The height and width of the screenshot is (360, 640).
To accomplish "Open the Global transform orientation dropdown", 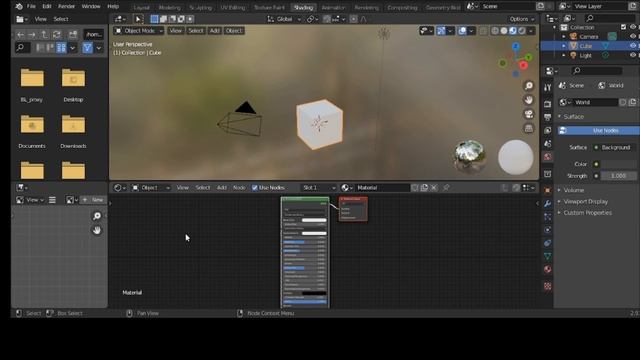I will pos(284,19).
